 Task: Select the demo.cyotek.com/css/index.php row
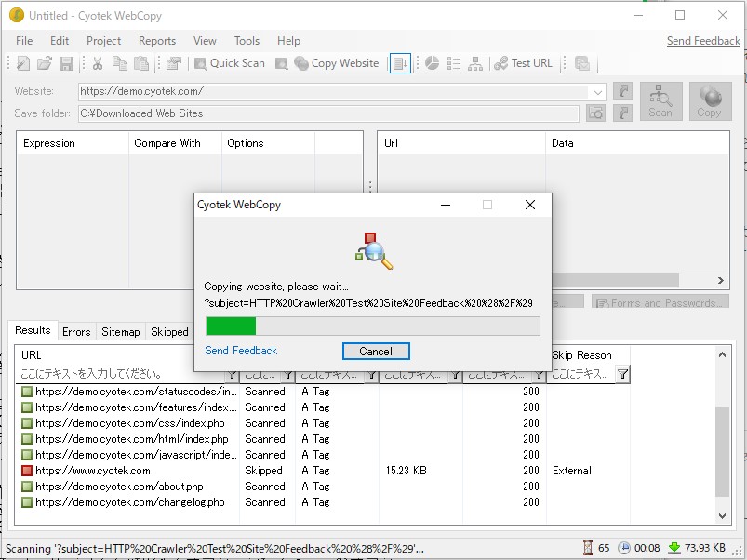tap(324, 423)
